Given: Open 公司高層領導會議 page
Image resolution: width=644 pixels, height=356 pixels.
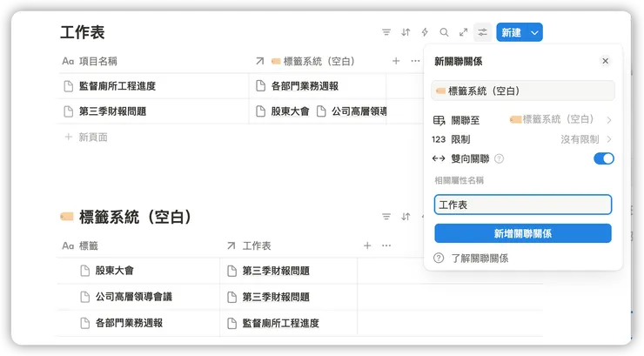Looking at the screenshot, I should (134, 297).
